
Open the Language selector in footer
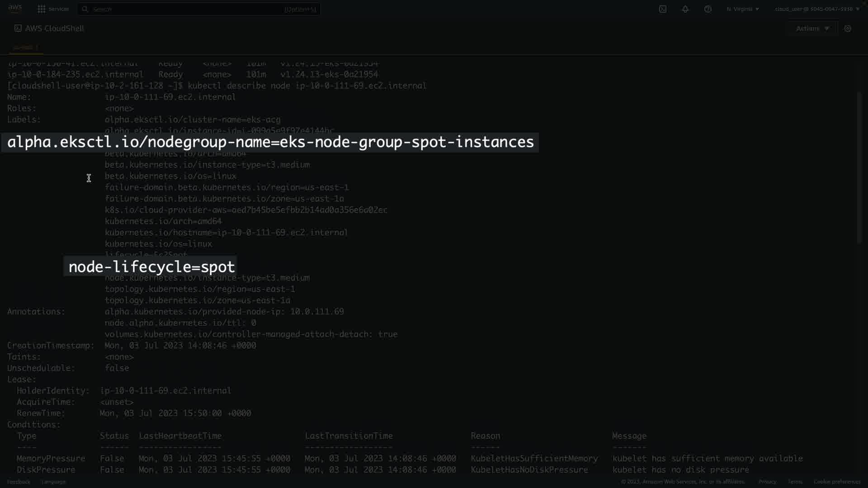pos(53,482)
